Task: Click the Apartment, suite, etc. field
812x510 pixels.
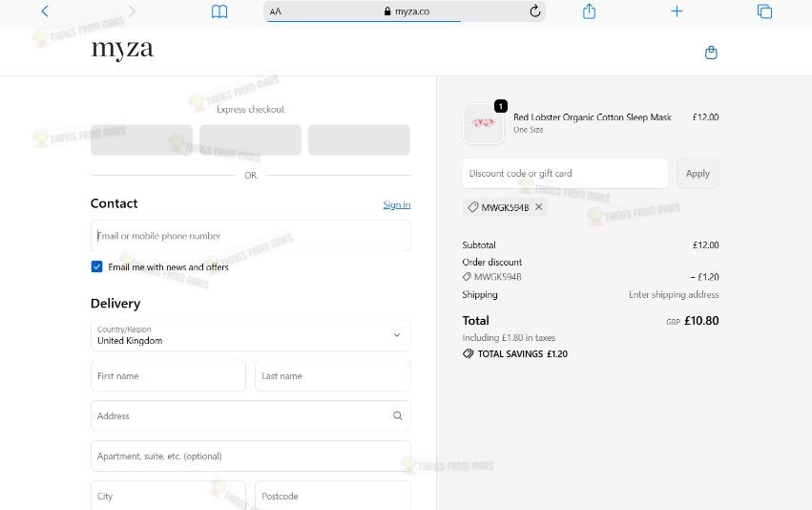Action: point(251,457)
